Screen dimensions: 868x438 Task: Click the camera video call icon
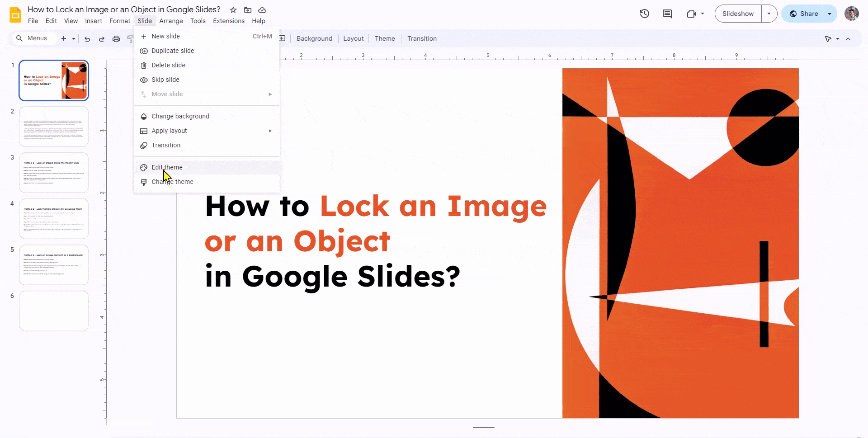pyautogui.click(x=691, y=14)
